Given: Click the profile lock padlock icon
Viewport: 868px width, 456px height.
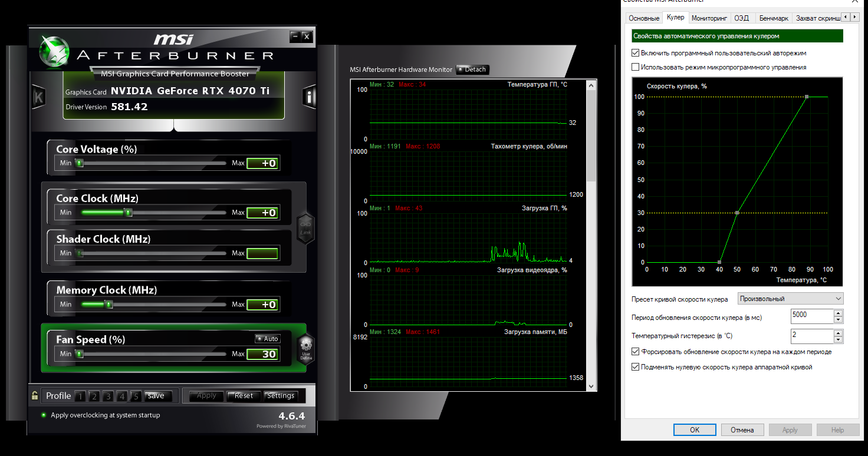Looking at the screenshot, I should (35, 396).
